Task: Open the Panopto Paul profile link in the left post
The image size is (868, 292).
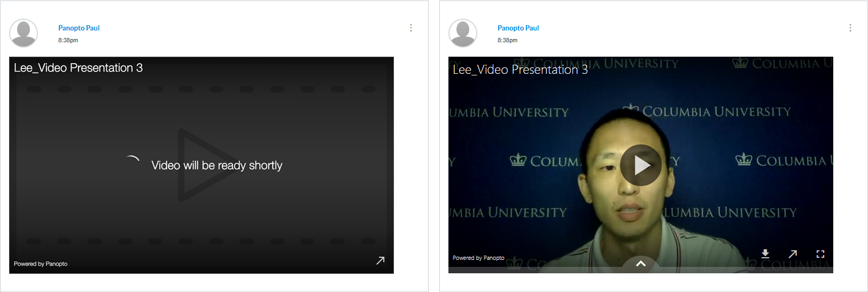Action: click(79, 28)
